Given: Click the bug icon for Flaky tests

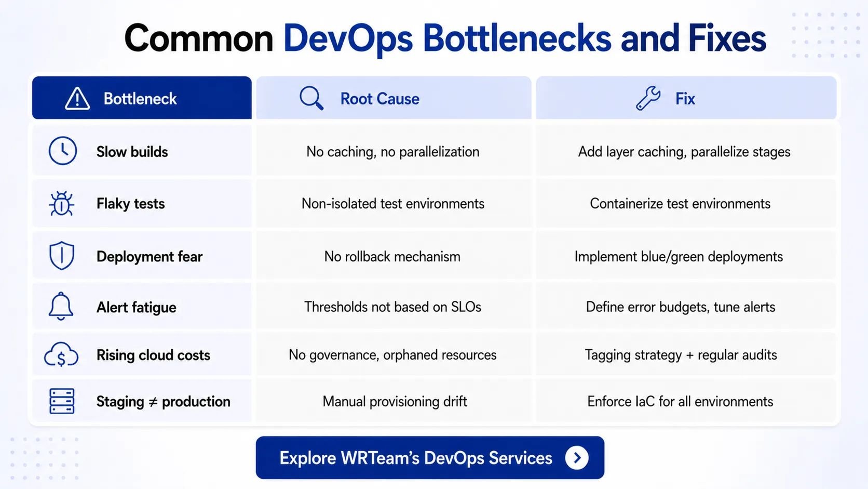Looking at the screenshot, I should tap(62, 203).
